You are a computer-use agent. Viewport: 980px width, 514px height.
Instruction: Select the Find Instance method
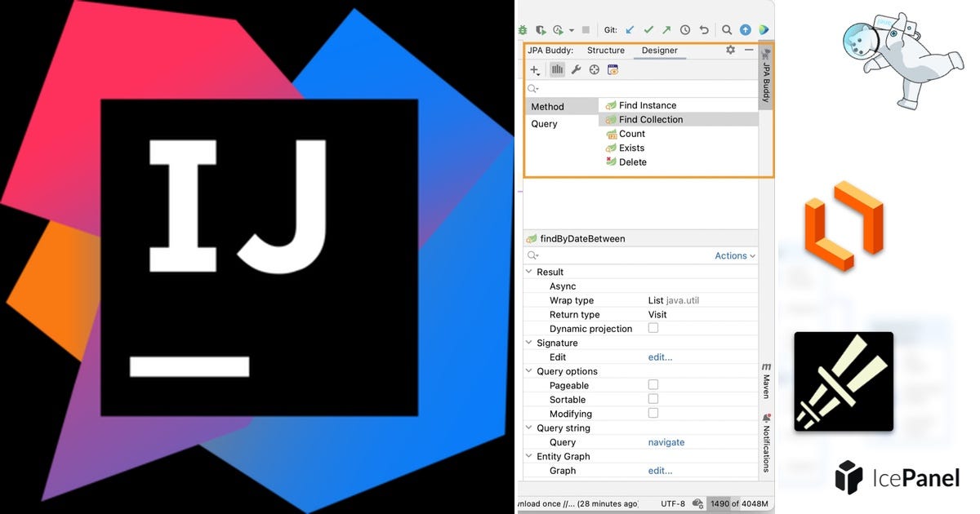click(x=647, y=104)
